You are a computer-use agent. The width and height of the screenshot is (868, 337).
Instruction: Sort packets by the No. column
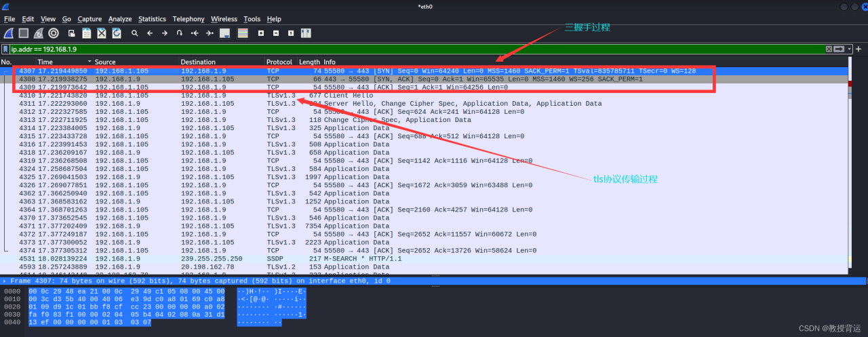point(18,62)
